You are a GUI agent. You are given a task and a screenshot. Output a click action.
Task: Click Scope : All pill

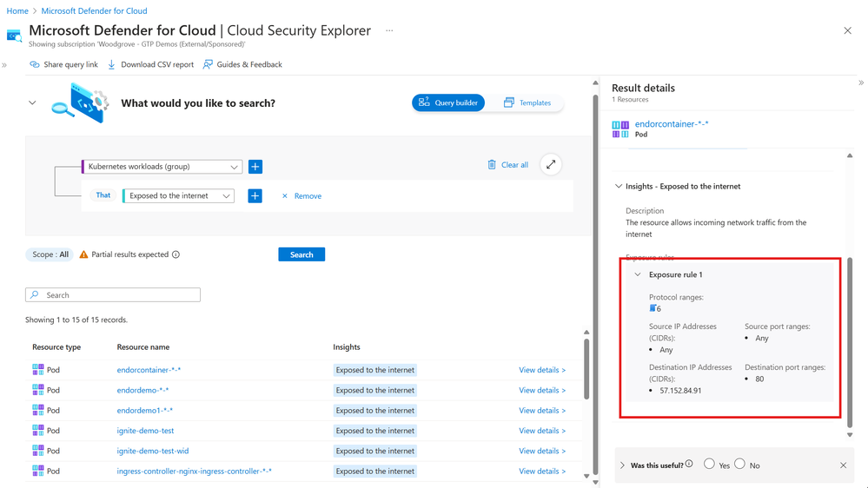(x=50, y=254)
